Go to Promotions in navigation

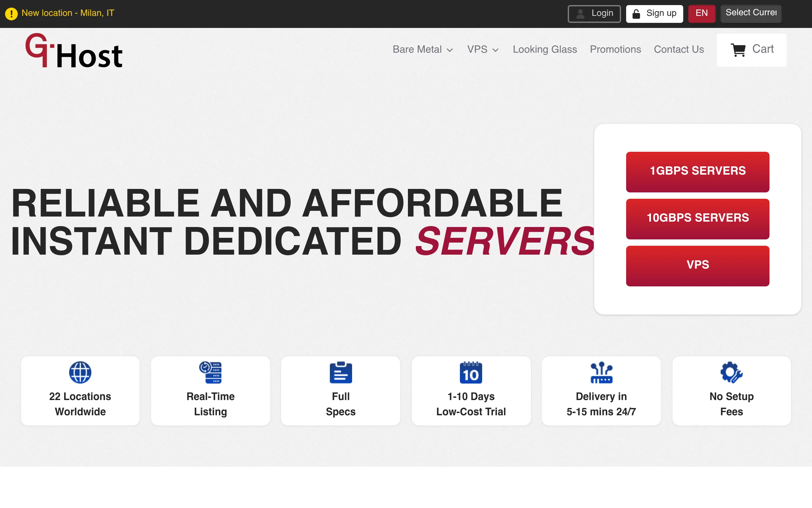[615, 50]
